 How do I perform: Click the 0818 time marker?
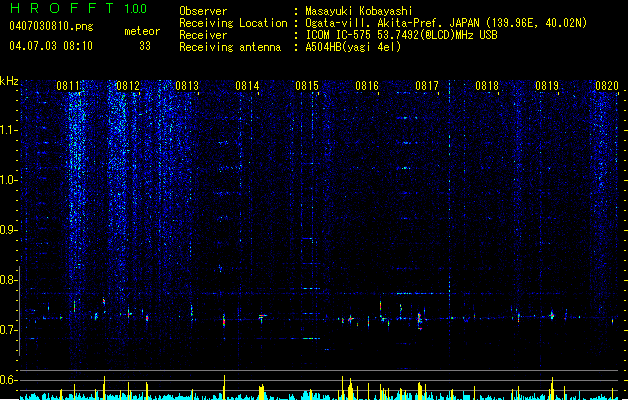[487, 86]
